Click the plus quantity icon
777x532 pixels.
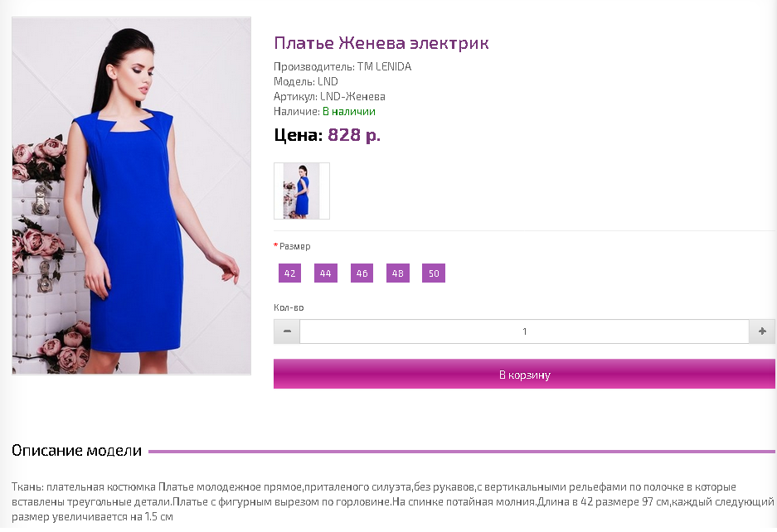click(x=762, y=331)
